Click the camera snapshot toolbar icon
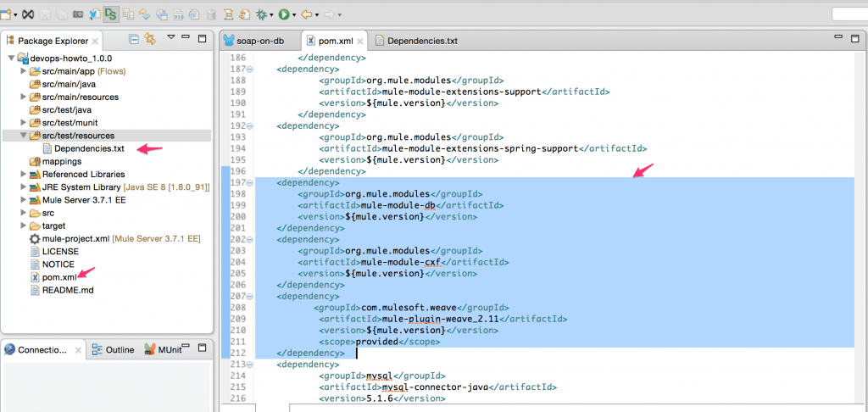This screenshot has width=868, height=412. click(78, 14)
